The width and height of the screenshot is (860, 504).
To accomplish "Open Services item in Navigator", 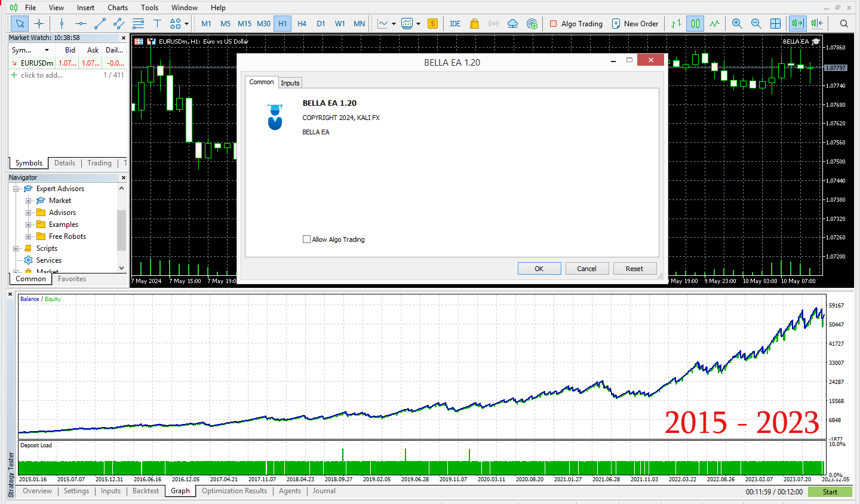I will pyautogui.click(x=49, y=260).
